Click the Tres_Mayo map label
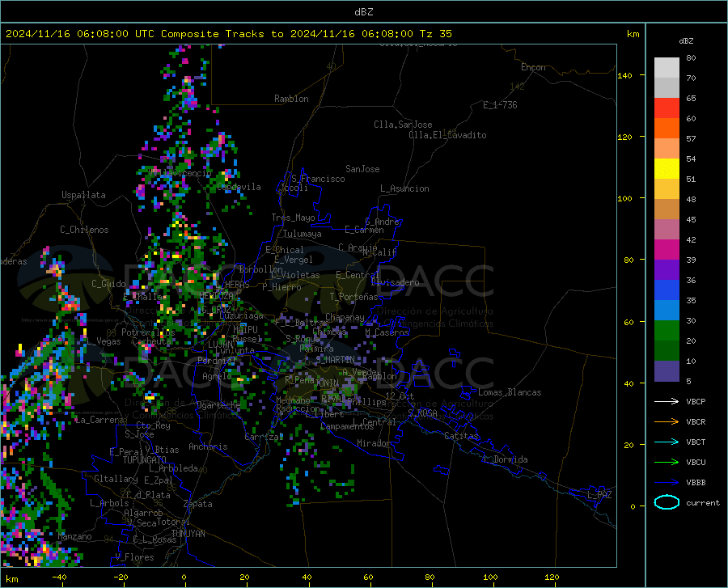Screen dimensions: 728x588 293,218
